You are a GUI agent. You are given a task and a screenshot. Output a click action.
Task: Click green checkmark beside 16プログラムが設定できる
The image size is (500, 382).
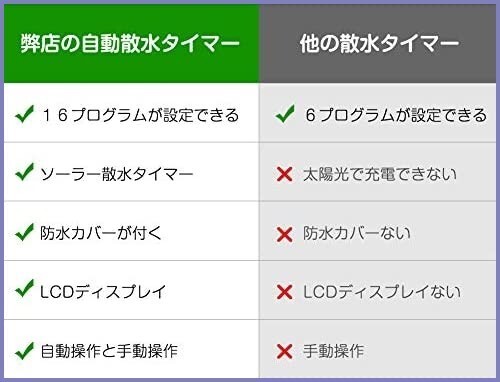25,114
